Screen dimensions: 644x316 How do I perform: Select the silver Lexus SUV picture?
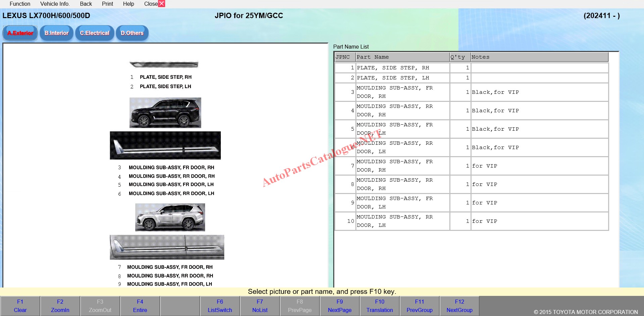point(170,217)
